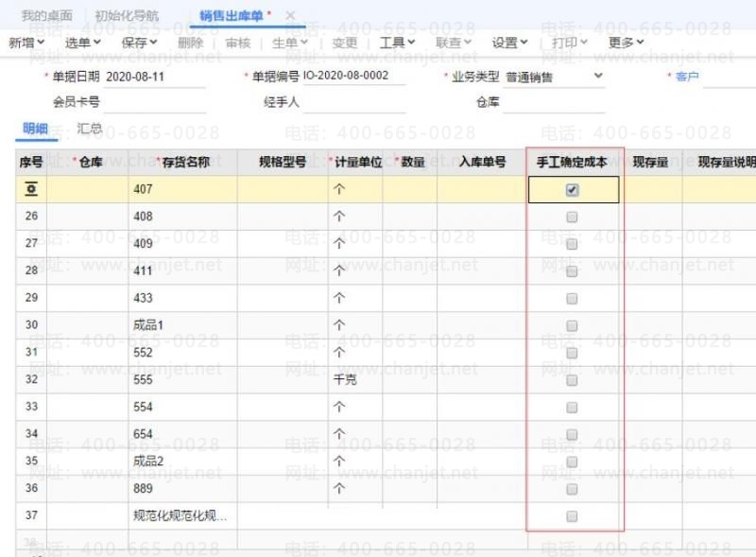
Task: Click the 客户 link label
Action: tap(687, 77)
